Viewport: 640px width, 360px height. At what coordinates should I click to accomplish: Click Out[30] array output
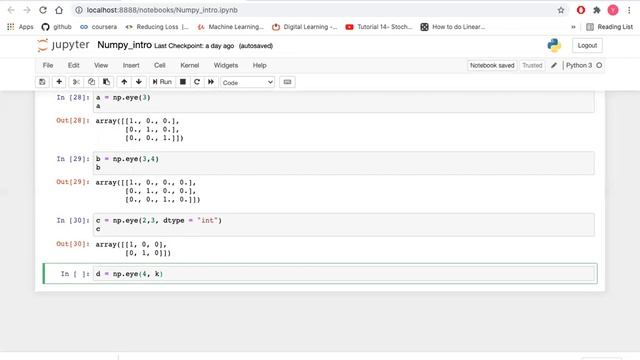click(x=133, y=249)
